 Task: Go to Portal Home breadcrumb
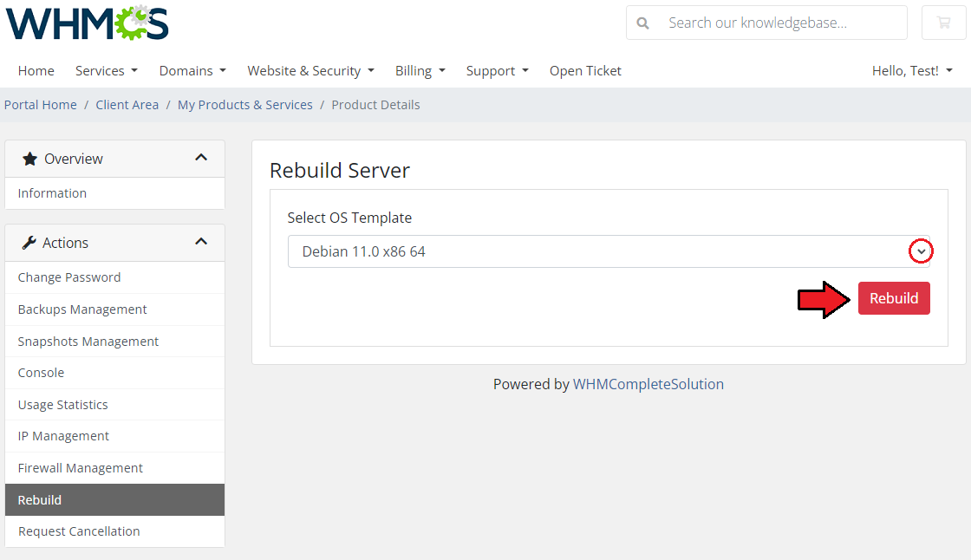[x=40, y=105]
